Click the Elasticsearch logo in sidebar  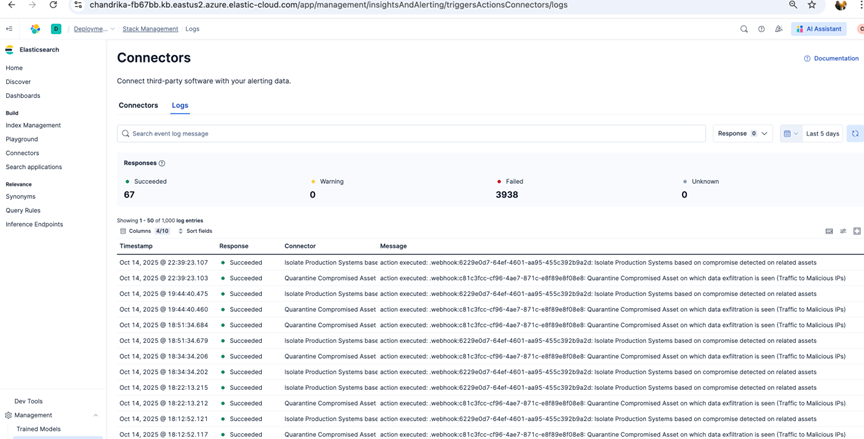(9, 50)
